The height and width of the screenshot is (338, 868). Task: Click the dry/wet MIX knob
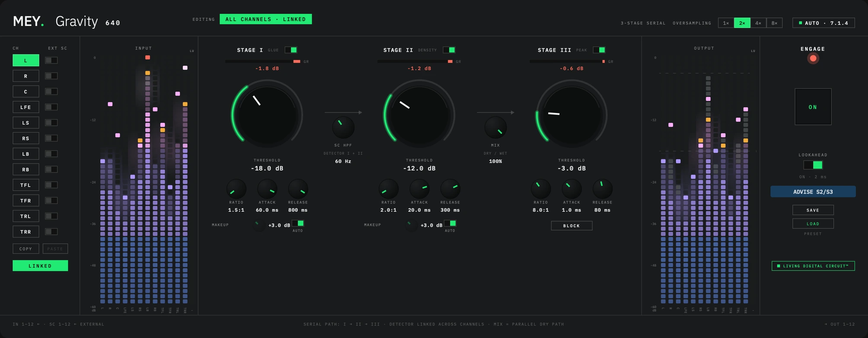click(495, 127)
